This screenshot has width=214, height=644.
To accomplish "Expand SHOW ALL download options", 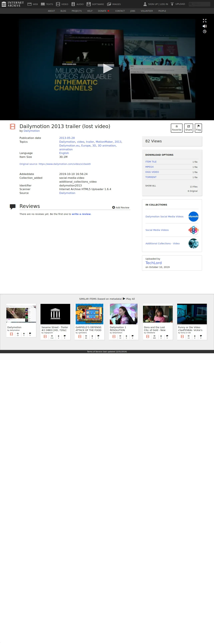I will click(151, 186).
